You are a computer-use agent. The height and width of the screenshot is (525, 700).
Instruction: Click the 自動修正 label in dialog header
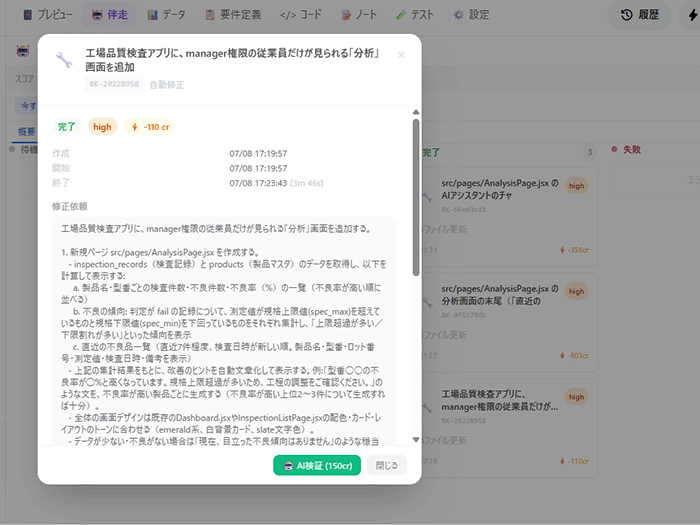[x=167, y=84]
